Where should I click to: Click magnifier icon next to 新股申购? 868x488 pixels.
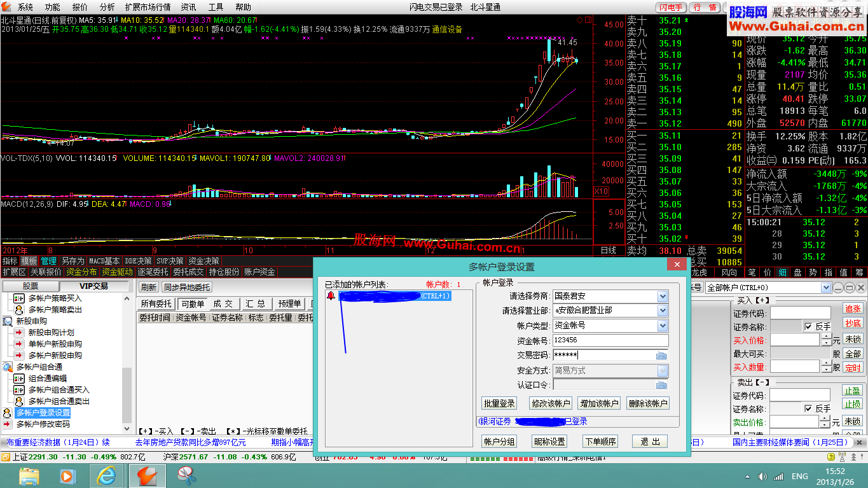point(8,321)
